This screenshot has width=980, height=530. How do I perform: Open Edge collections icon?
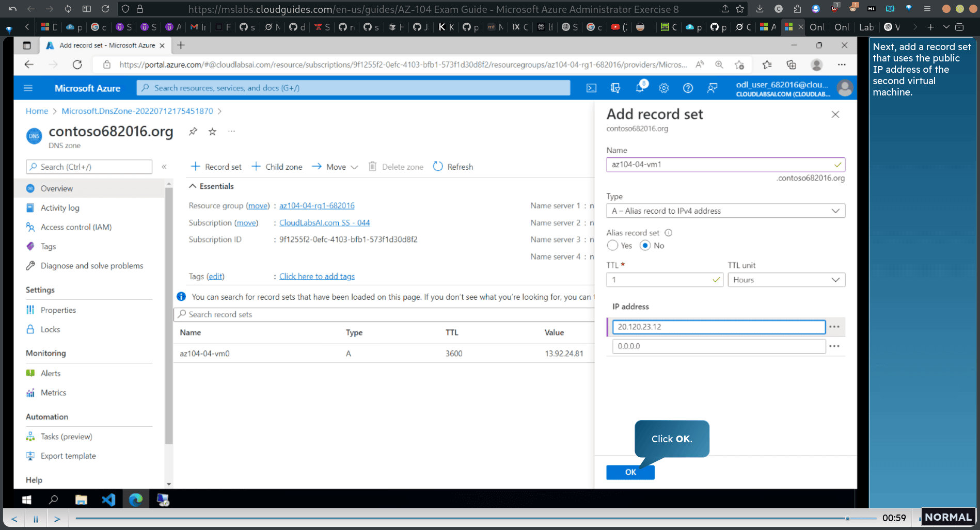[791, 65]
